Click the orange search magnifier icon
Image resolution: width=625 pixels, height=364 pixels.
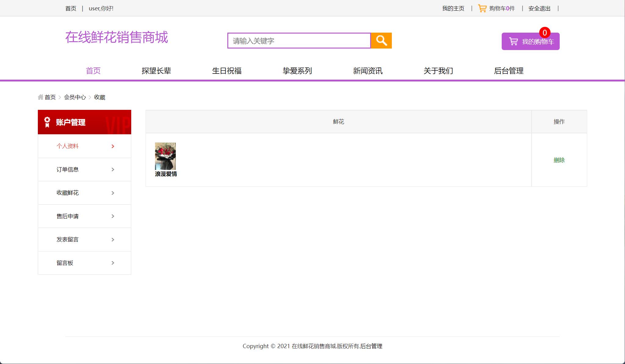(381, 40)
